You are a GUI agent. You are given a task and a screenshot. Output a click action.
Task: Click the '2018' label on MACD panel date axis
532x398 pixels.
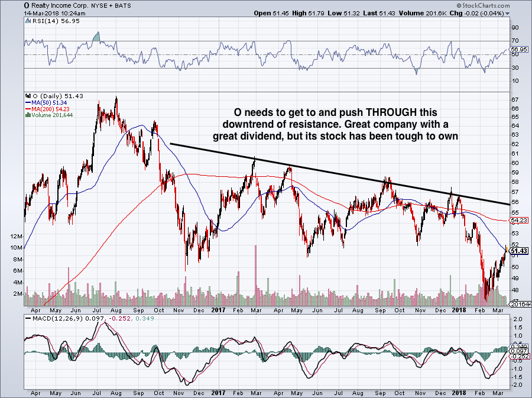tap(459, 393)
